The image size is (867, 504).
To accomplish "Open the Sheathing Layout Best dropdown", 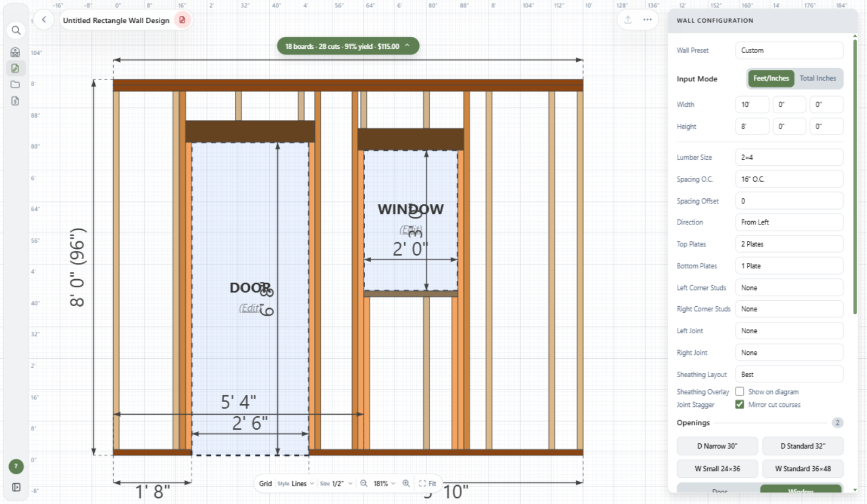I will tap(789, 374).
